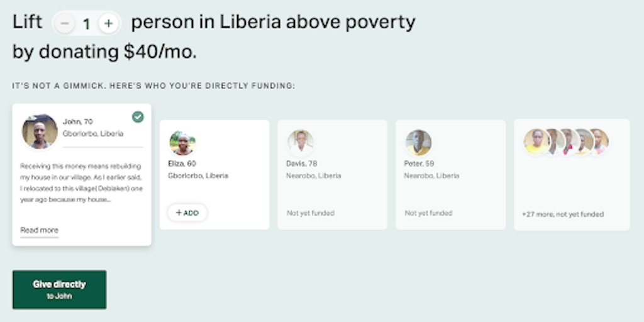The height and width of the screenshot is (322, 644).
Task: Click the stacked avatars of more recipients
Action: tap(565, 142)
